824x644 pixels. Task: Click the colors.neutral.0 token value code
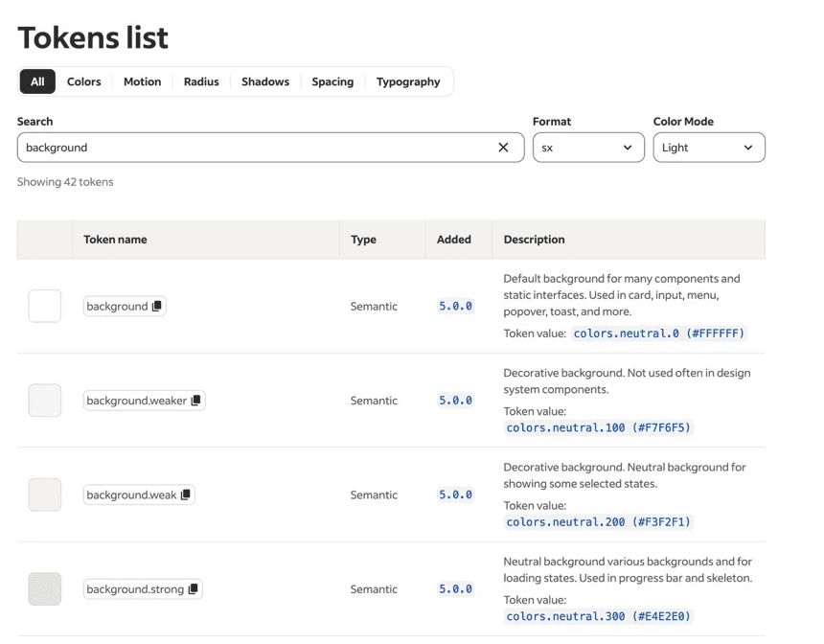[659, 333]
